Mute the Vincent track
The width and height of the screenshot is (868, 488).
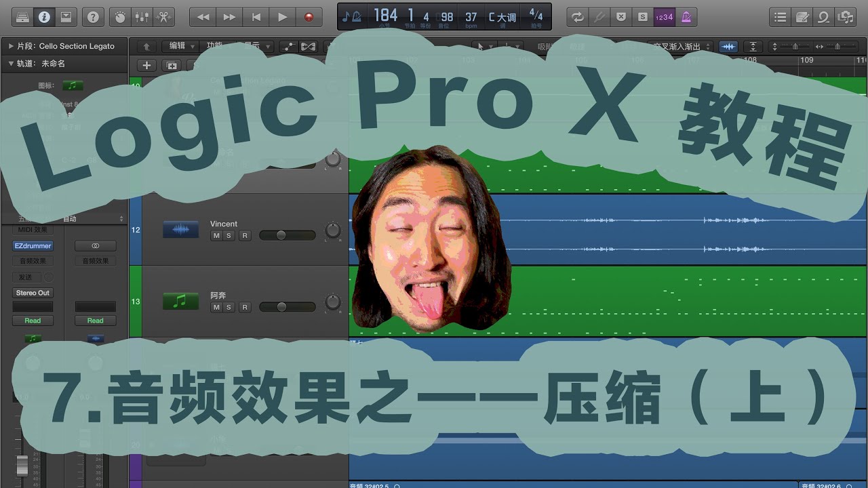click(216, 235)
